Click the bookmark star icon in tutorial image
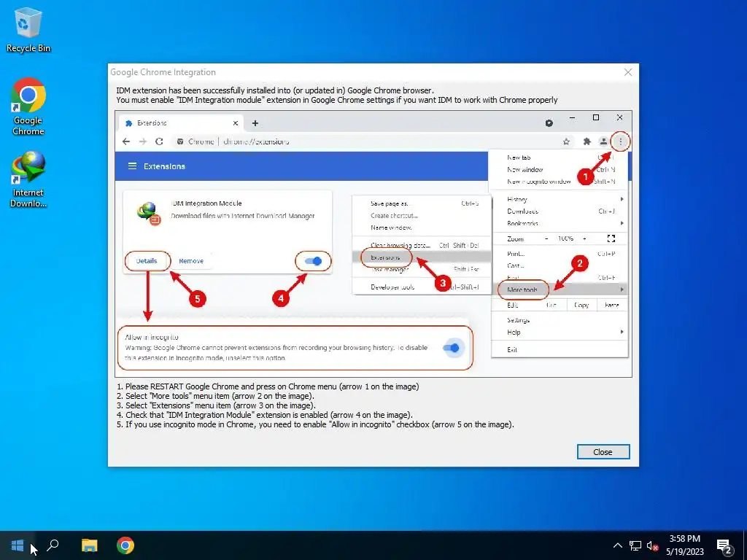747x560 pixels. coord(566,141)
